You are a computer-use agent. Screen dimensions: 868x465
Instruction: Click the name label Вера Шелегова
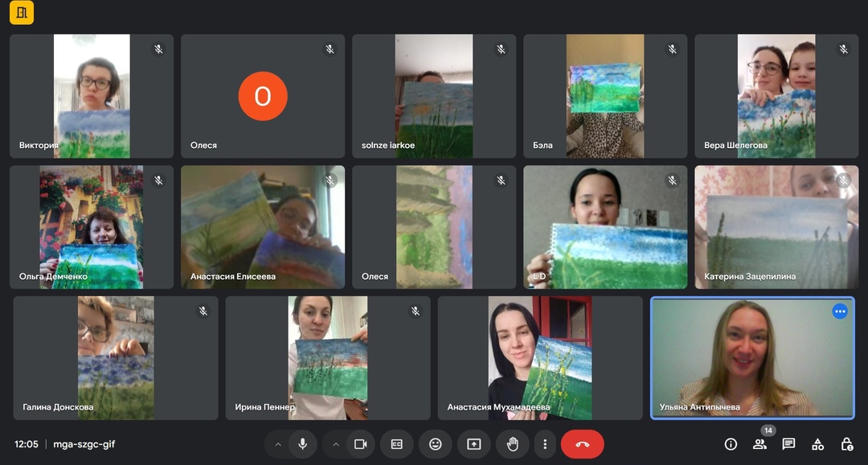[x=735, y=145]
